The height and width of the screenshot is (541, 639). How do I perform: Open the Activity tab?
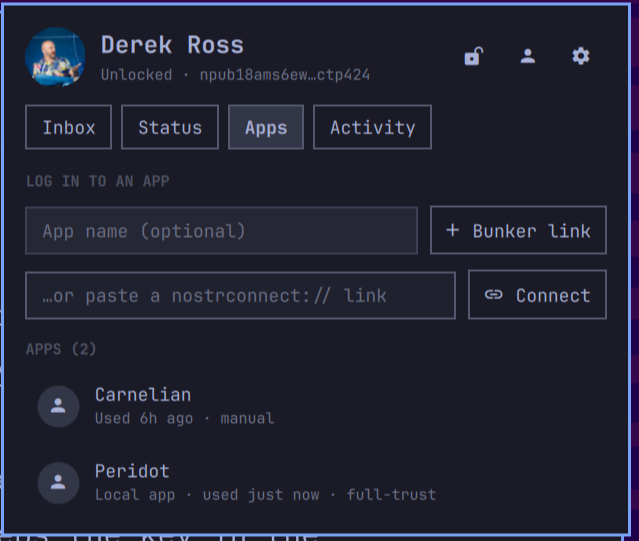pos(372,127)
